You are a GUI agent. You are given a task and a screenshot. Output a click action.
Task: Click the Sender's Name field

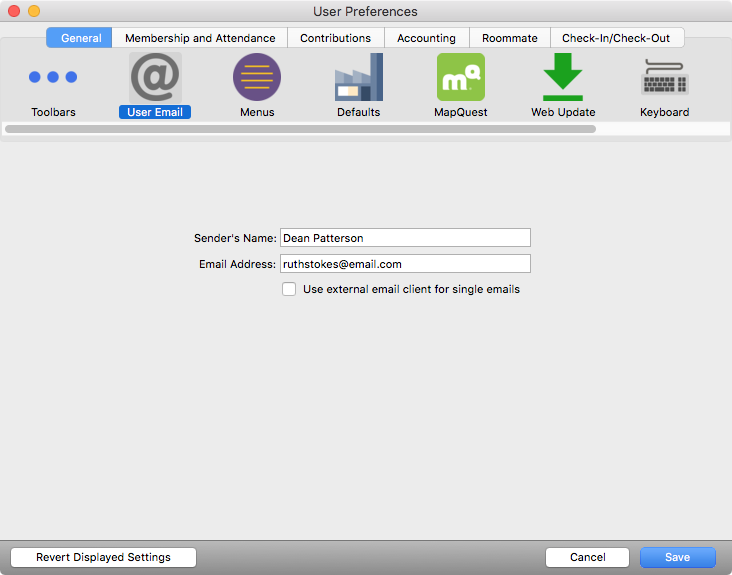tap(405, 238)
